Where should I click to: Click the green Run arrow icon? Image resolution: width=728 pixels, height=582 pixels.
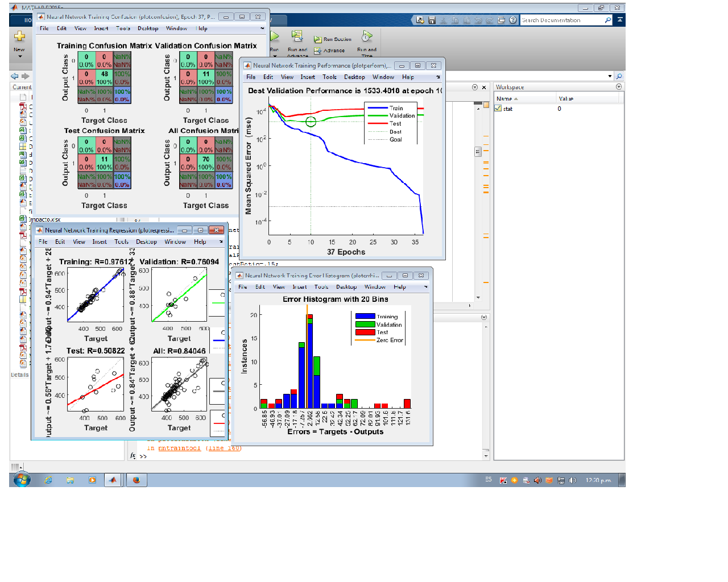coord(275,36)
